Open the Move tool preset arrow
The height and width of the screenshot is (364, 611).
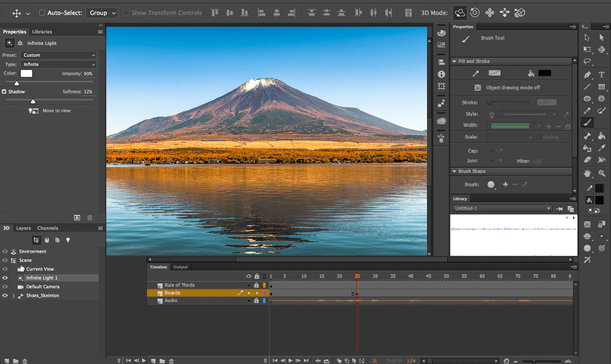coord(27,13)
